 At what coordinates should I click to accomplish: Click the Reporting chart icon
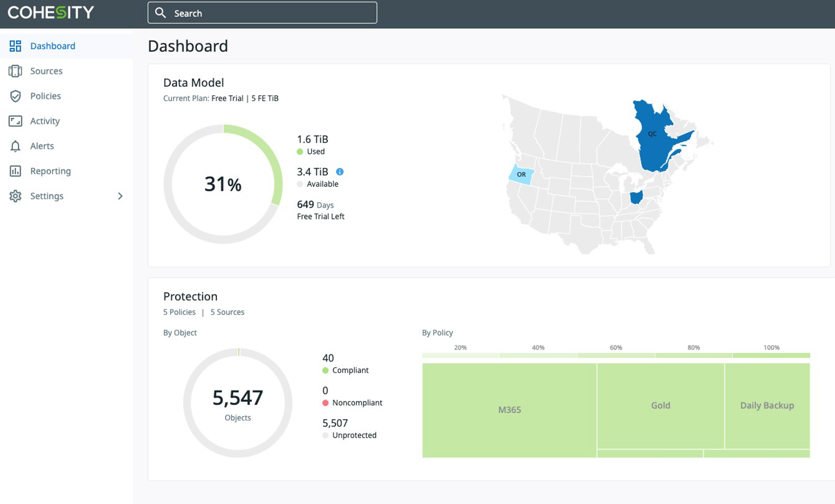pos(15,171)
